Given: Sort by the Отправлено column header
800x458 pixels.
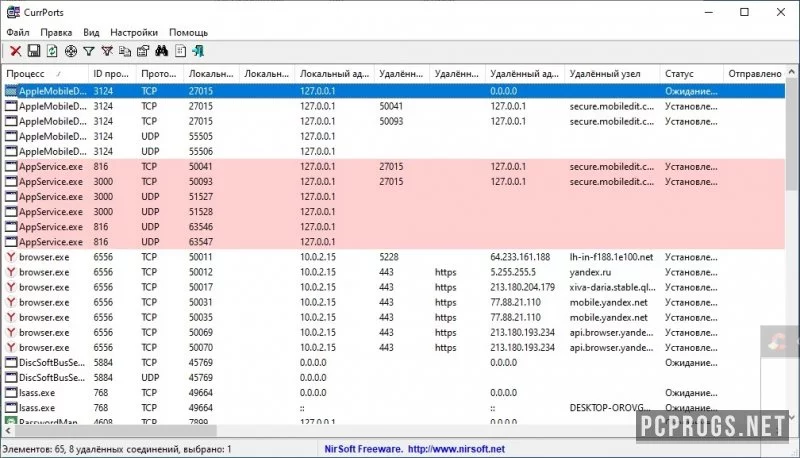Looking at the screenshot, I should 755,73.
